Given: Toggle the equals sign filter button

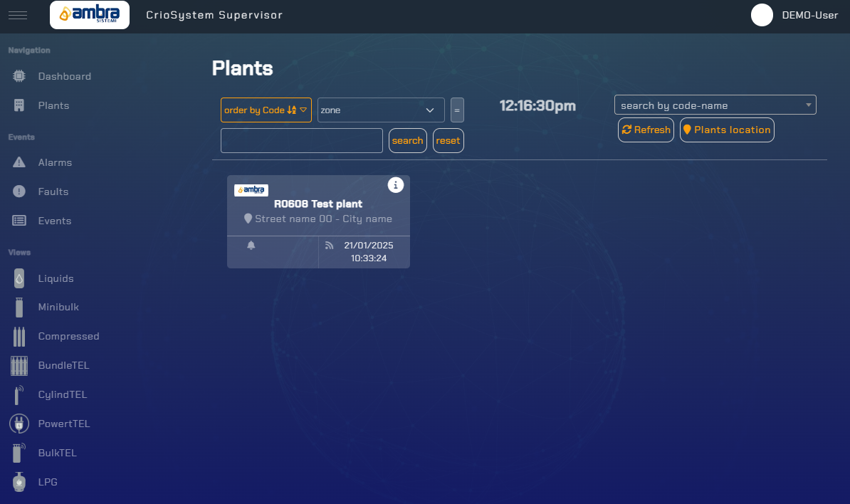Looking at the screenshot, I should [x=457, y=110].
